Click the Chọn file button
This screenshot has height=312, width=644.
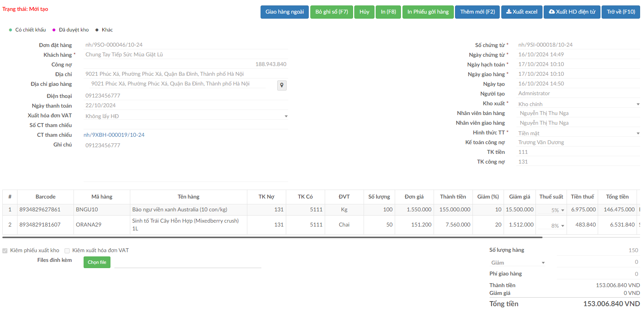pyautogui.click(x=97, y=262)
